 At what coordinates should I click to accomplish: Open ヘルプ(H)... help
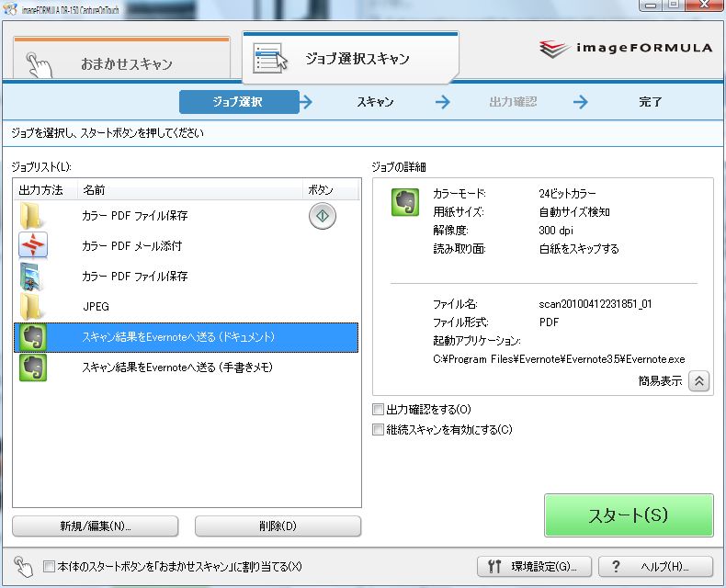[x=655, y=566]
